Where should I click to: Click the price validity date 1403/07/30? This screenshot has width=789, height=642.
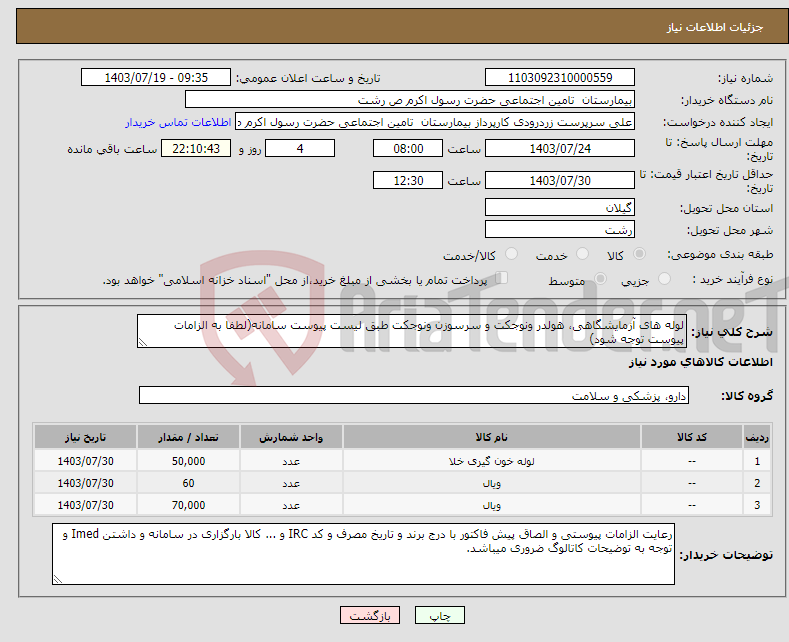[560, 180]
